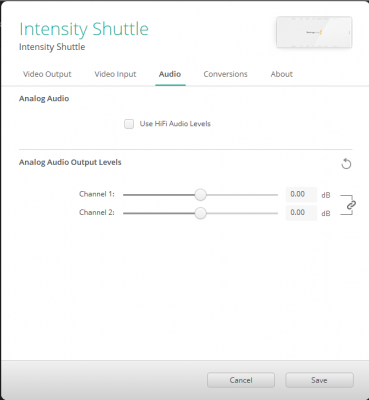The image size is (369, 400).
Task: Go to the Conversions tab
Action: [x=225, y=74]
